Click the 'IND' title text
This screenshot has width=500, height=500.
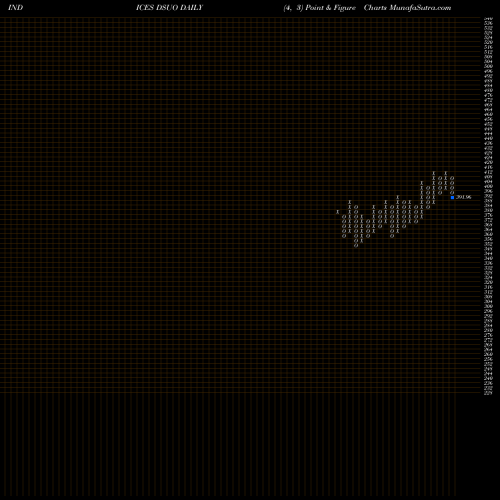coord(15,8)
